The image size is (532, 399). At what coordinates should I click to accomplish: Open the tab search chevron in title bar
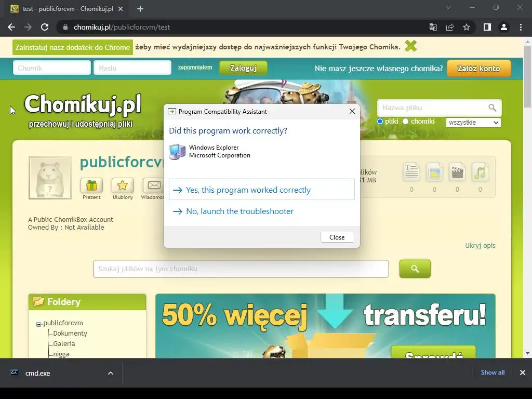(448, 7)
